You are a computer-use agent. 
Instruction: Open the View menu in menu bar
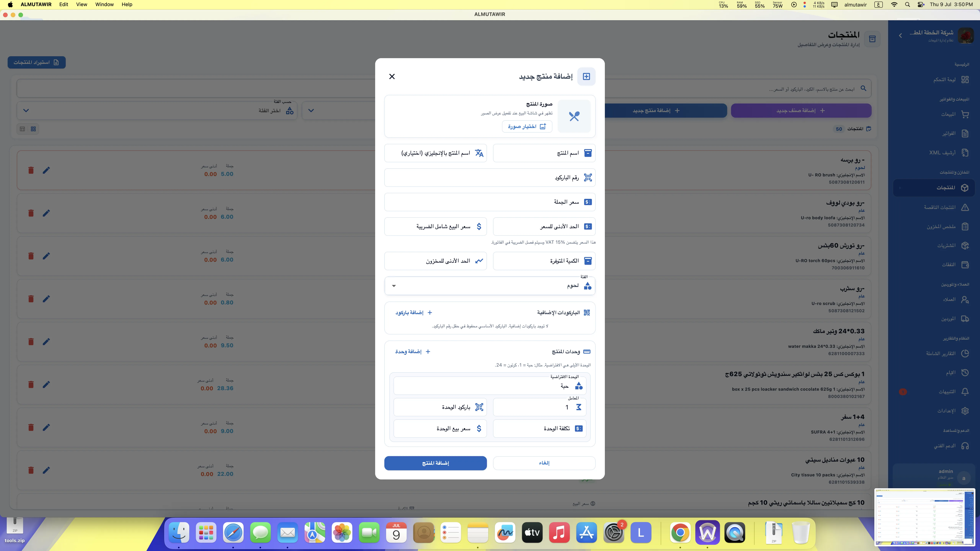[81, 5]
